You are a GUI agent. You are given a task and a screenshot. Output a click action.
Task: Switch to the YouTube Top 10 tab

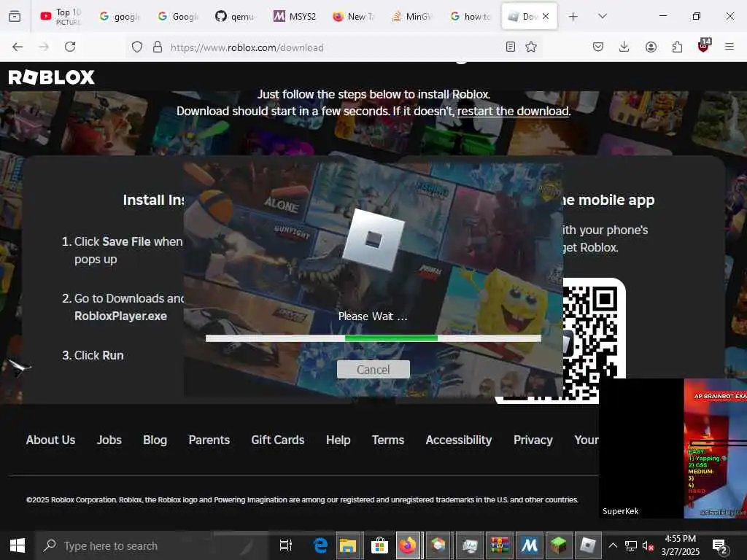pyautogui.click(x=61, y=16)
